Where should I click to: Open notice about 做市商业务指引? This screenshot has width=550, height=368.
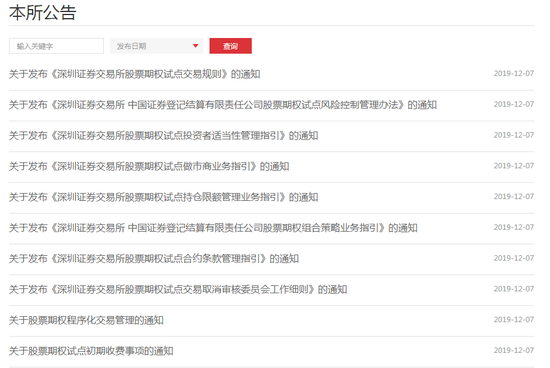tap(149, 166)
